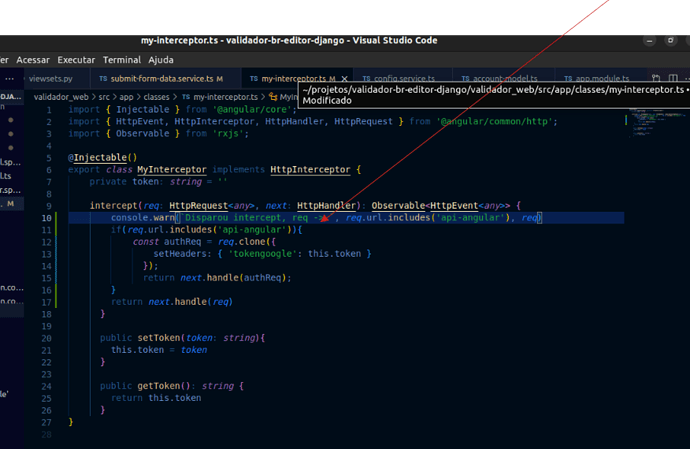Click authReq variable on line 12
Screen dimensions: 690x449
(182, 242)
